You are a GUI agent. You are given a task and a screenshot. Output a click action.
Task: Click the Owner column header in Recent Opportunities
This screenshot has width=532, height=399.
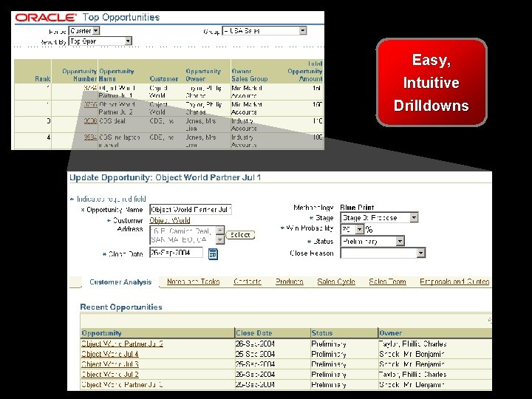click(391, 332)
